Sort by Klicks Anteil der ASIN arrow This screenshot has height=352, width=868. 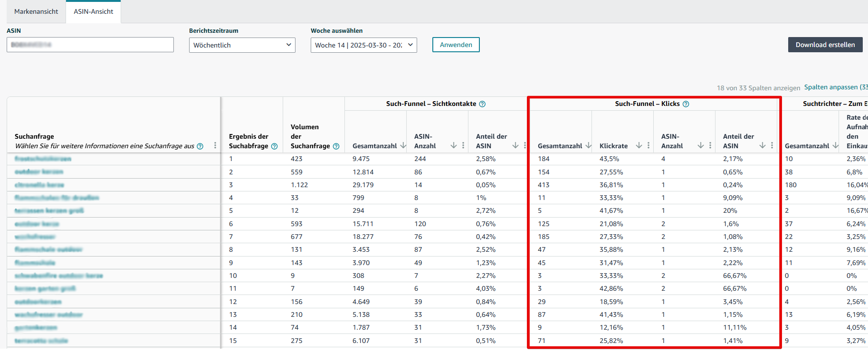pos(763,145)
